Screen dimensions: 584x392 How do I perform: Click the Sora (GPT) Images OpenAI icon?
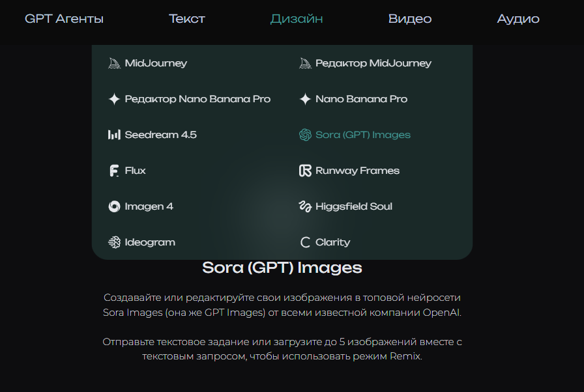coord(305,135)
